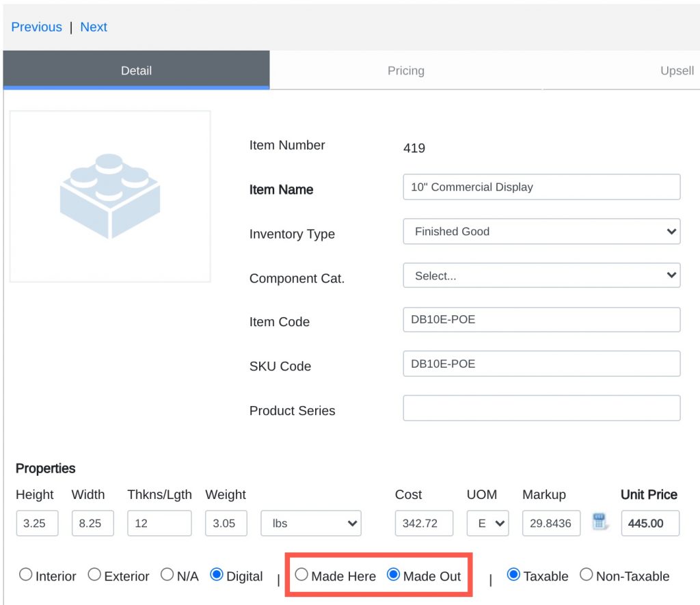Click the empty Product Series field
Screen dimensions: 700x605
(541, 407)
